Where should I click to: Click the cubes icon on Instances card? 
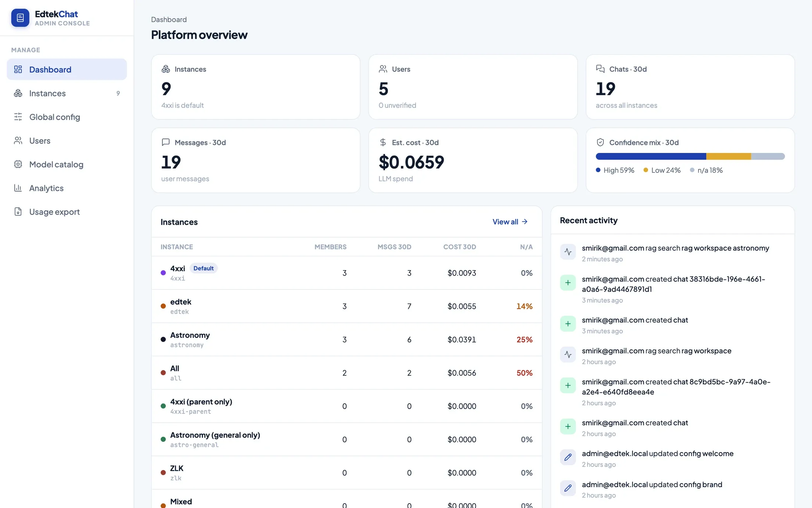(x=166, y=69)
